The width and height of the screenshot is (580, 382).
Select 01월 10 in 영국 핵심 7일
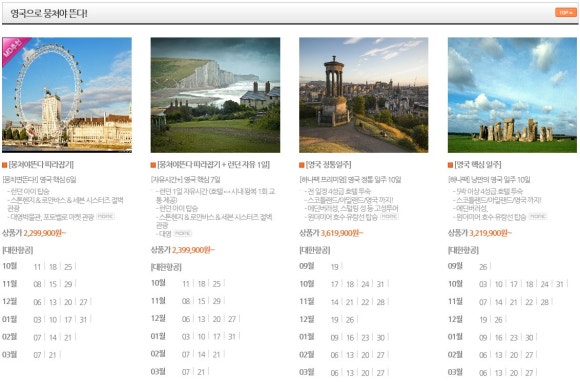202,337
